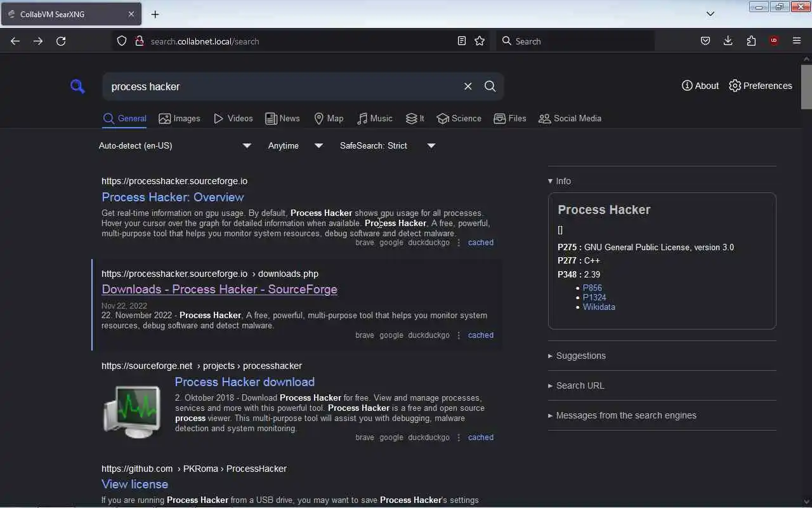Open Process Hacker download result
This screenshot has height=508, width=812.
[245, 382]
